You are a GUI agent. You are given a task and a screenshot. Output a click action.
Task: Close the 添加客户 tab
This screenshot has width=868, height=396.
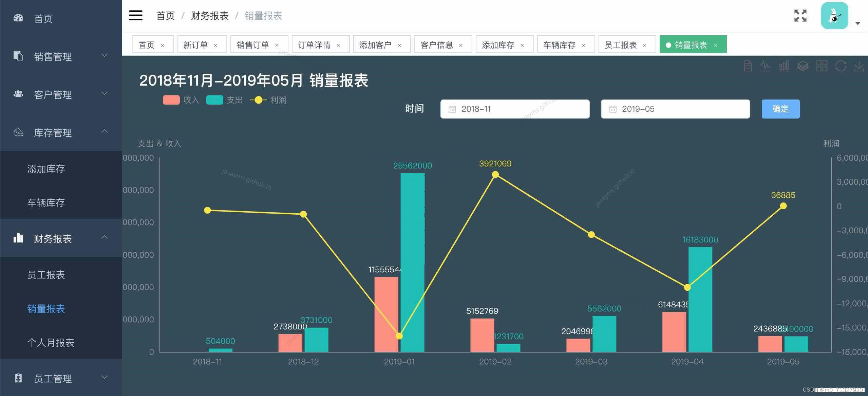399,46
